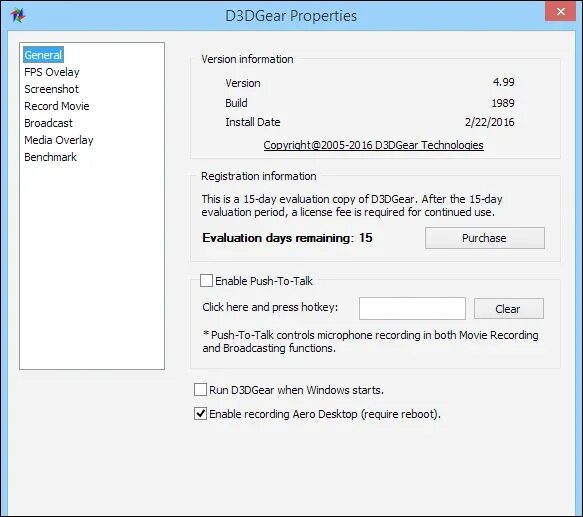
Task: Focus the press hotkey input field
Action: point(412,308)
